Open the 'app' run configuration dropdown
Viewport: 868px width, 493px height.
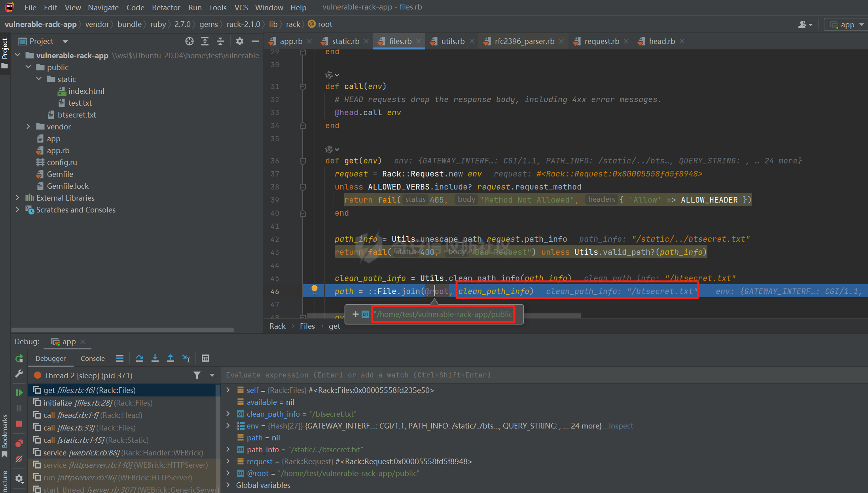coord(847,25)
